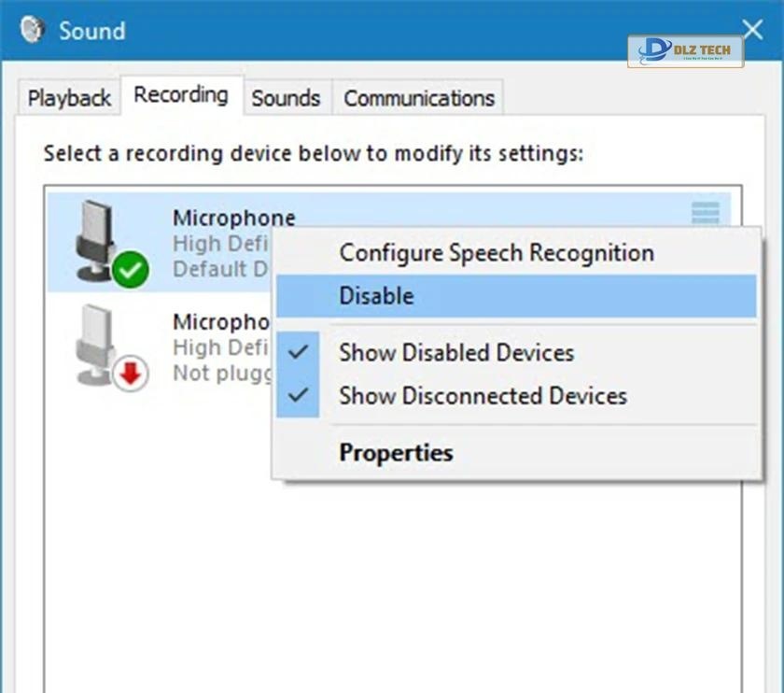Go to the Communications tab
The height and width of the screenshot is (693, 784).
tap(419, 98)
